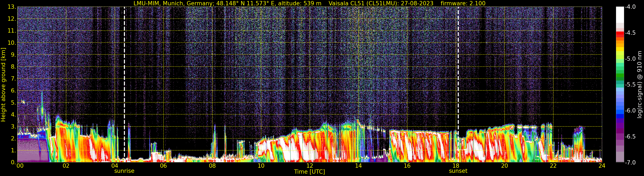This screenshot has height=176, width=644.
Task: Pick the white band atop the colorbar
Action: pos(620,15)
